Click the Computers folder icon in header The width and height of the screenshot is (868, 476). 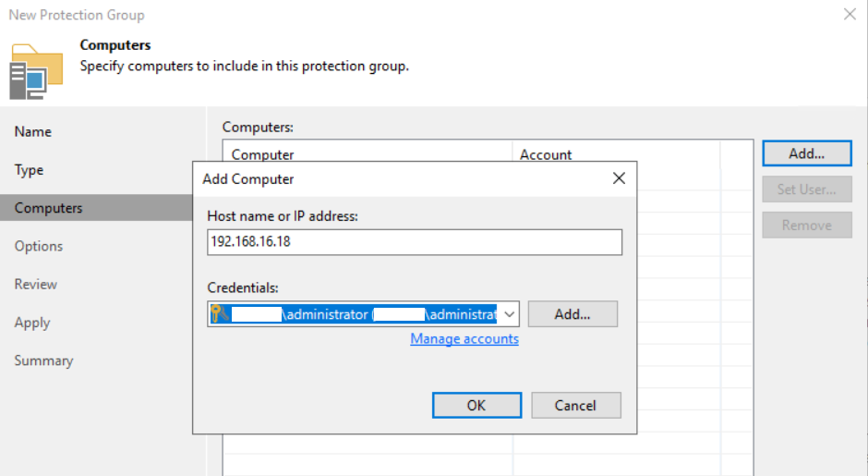click(36, 70)
